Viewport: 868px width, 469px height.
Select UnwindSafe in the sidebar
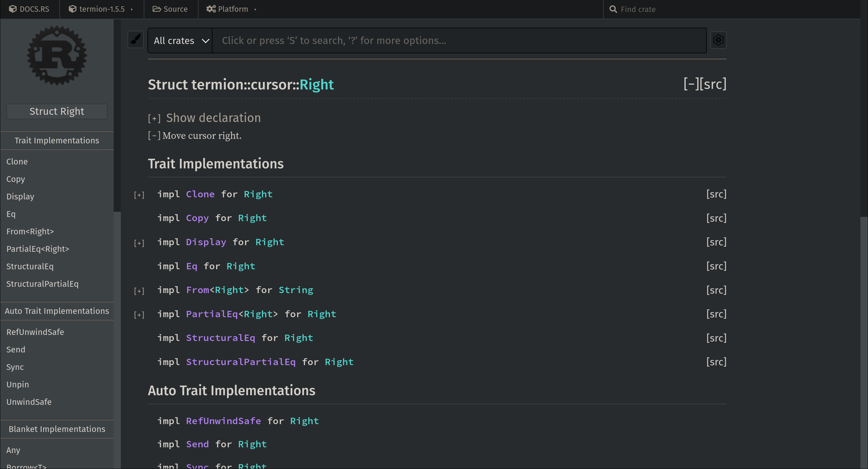pos(29,402)
